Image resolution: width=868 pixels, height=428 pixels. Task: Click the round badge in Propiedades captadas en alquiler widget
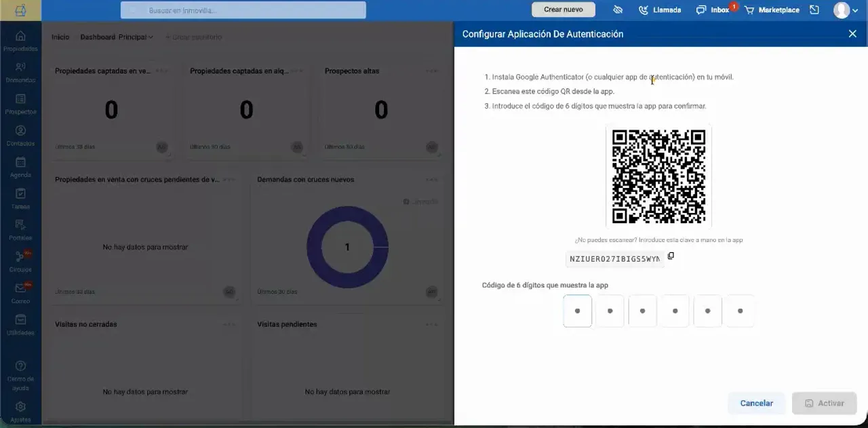point(297,147)
